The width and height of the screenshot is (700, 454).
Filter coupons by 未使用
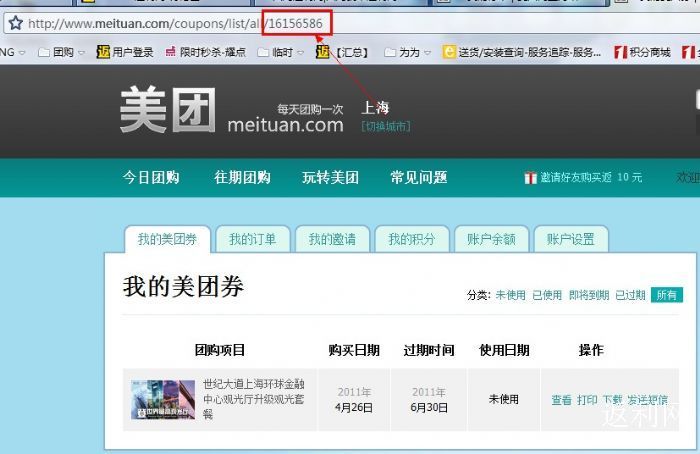tap(510, 295)
